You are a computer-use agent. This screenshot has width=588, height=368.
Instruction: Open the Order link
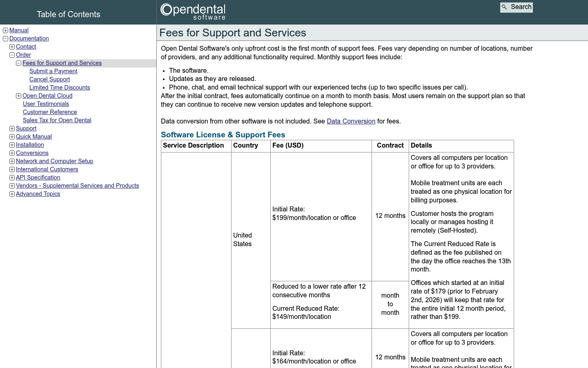[23, 55]
